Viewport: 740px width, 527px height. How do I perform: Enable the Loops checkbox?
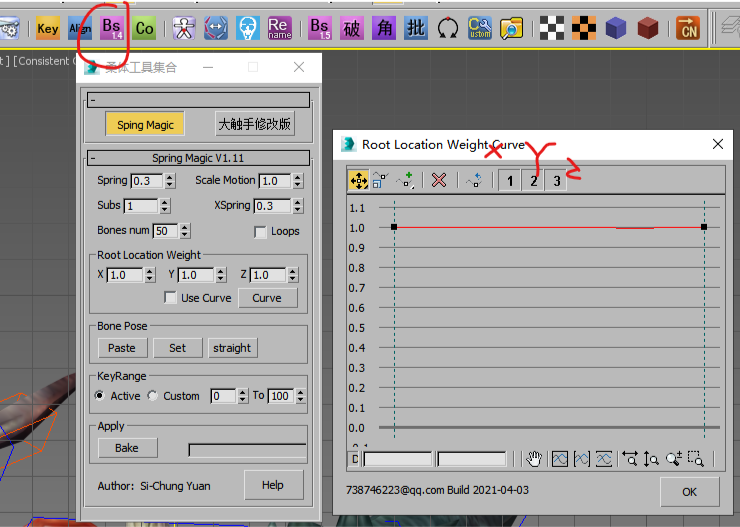260,232
